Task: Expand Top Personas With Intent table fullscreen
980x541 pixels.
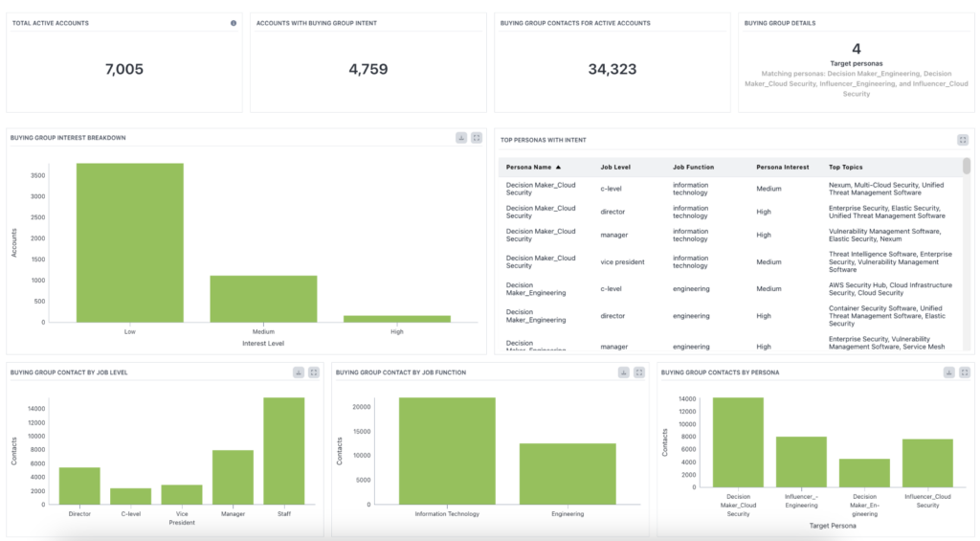Action: pyautogui.click(x=963, y=140)
